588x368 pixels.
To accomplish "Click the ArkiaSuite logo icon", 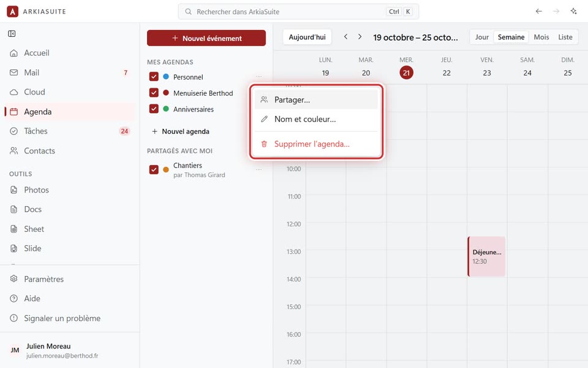I will [12, 12].
